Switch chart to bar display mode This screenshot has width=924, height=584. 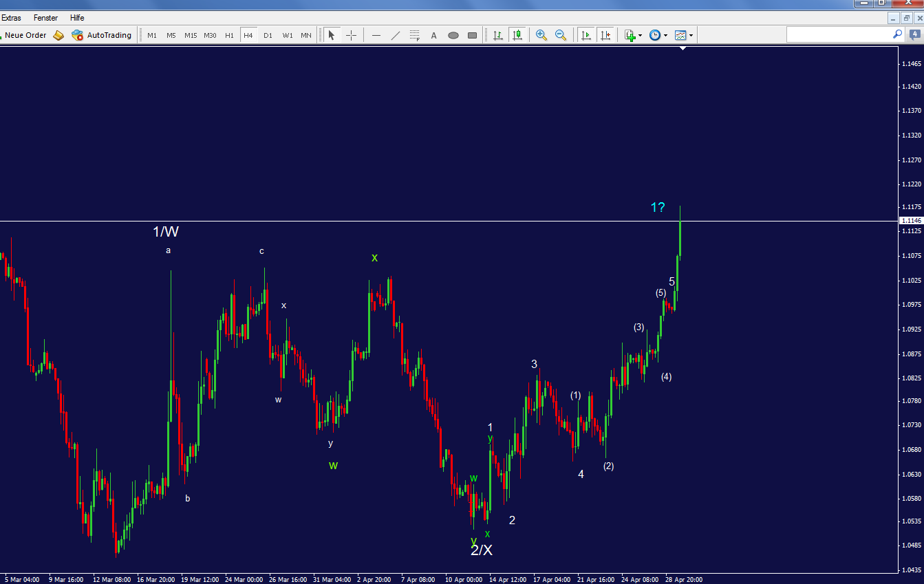497,35
